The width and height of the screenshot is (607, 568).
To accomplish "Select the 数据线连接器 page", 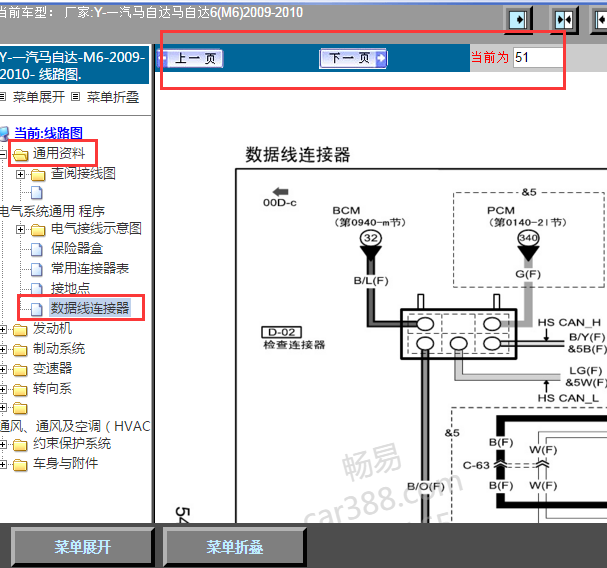I will point(90,308).
